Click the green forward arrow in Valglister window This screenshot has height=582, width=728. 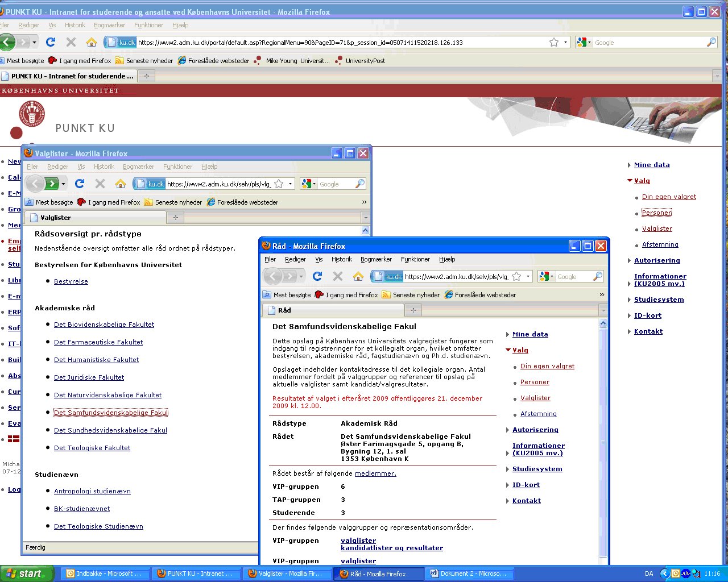point(52,184)
